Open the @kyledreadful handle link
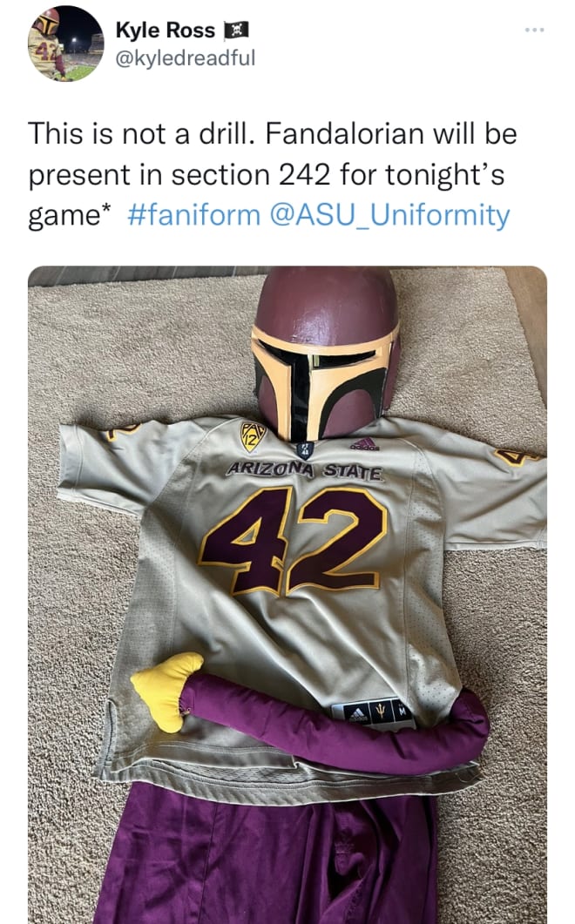This screenshot has width=575, height=924. pyautogui.click(x=186, y=57)
